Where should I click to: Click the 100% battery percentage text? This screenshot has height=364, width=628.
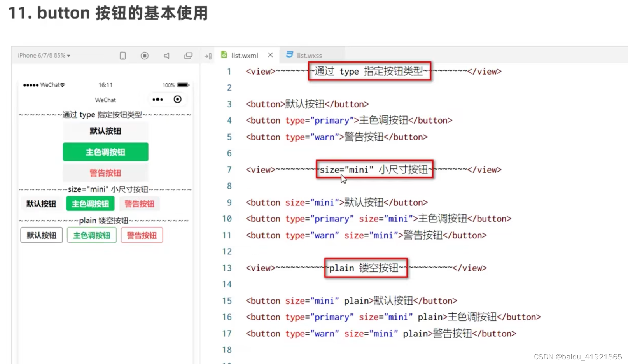pos(169,85)
